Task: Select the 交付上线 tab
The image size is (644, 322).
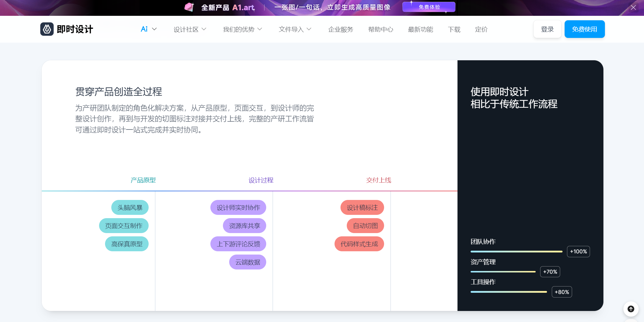Action: coord(378,180)
